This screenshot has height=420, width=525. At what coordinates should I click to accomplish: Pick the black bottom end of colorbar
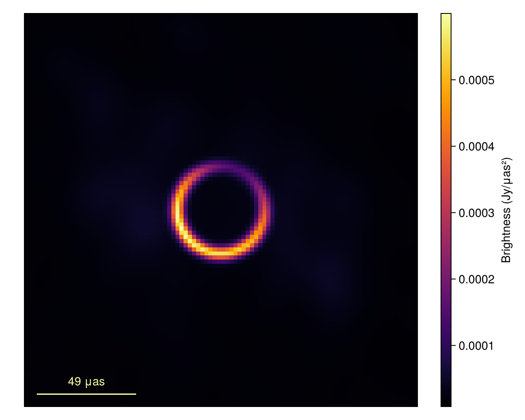coord(446,402)
